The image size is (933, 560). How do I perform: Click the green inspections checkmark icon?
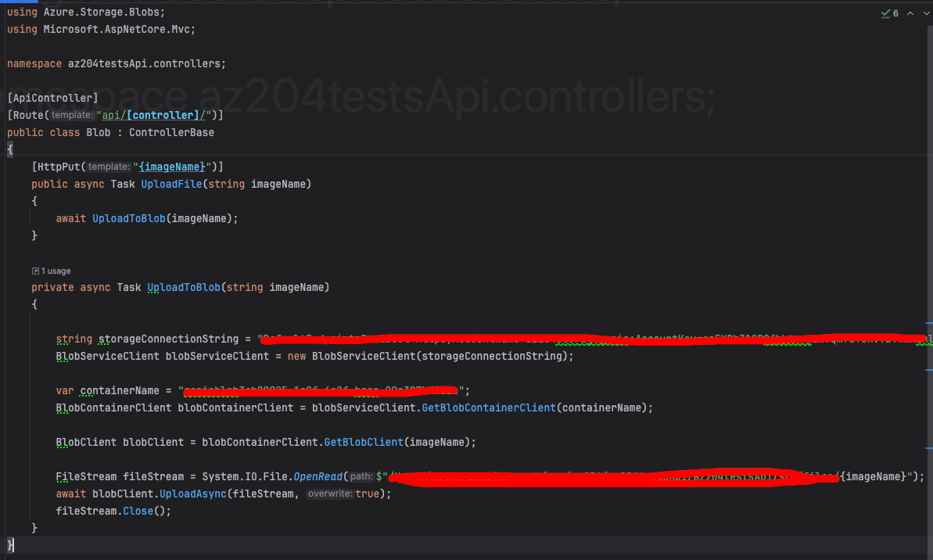point(885,14)
